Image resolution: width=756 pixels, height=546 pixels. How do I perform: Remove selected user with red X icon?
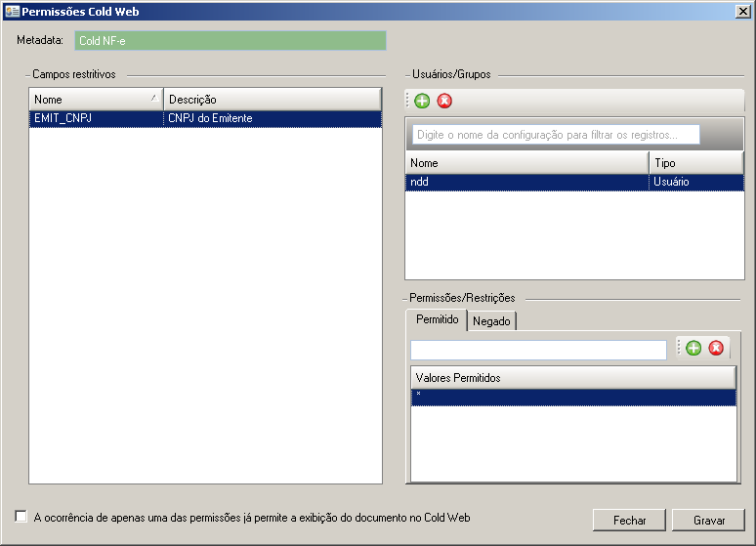click(x=444, y=101)
